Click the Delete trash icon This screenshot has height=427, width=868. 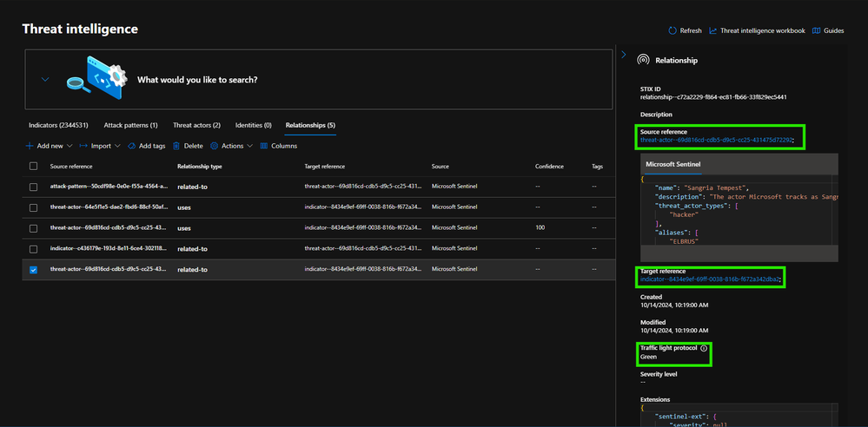(176, 146)
